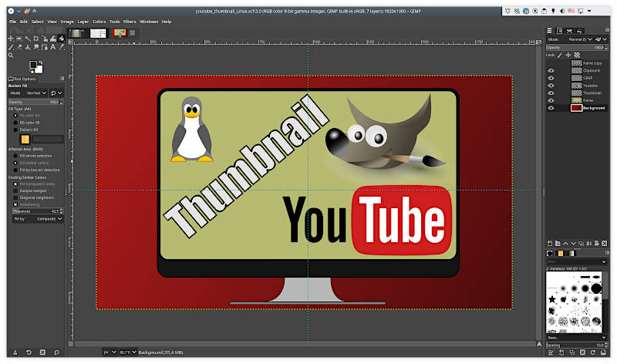Click the fill pattern preview swatch

(25, 140)
